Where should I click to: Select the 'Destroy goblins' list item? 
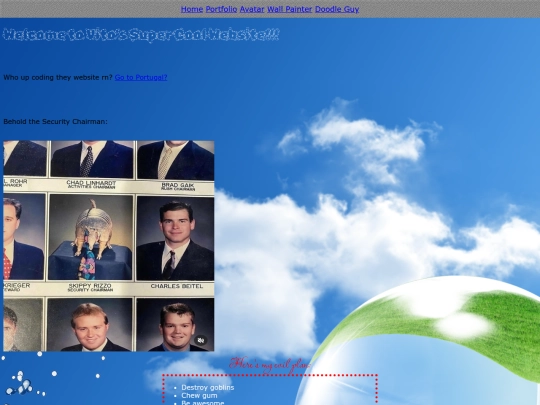(x=208, y=387)
